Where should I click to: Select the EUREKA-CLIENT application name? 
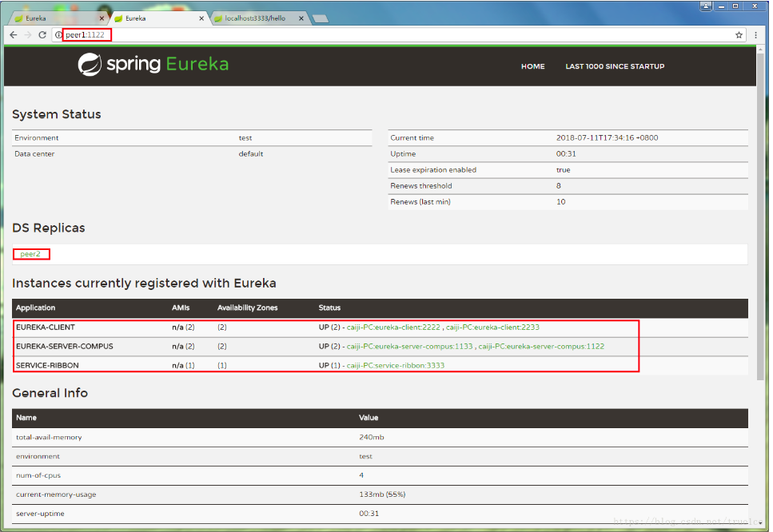pyautogui.click(x=46, y=328)
